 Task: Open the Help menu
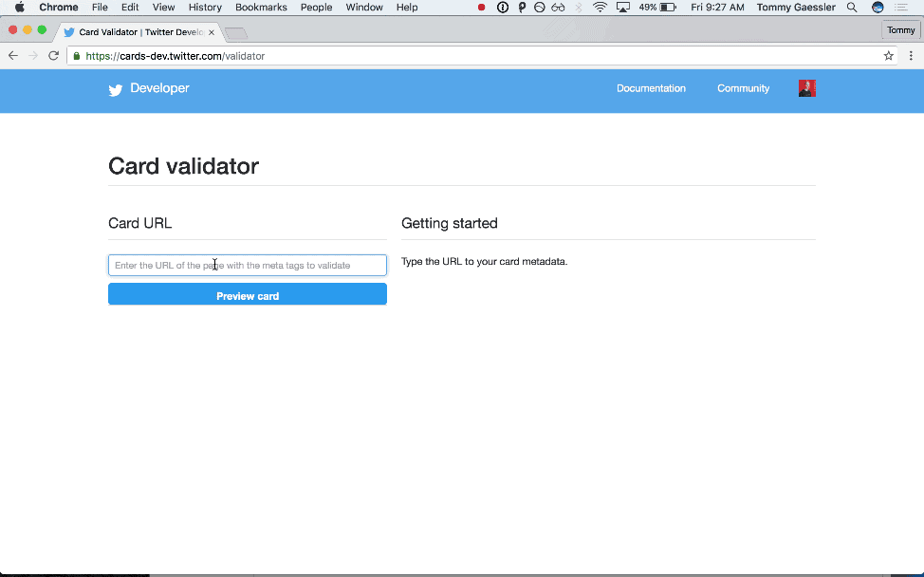(407, 7)
